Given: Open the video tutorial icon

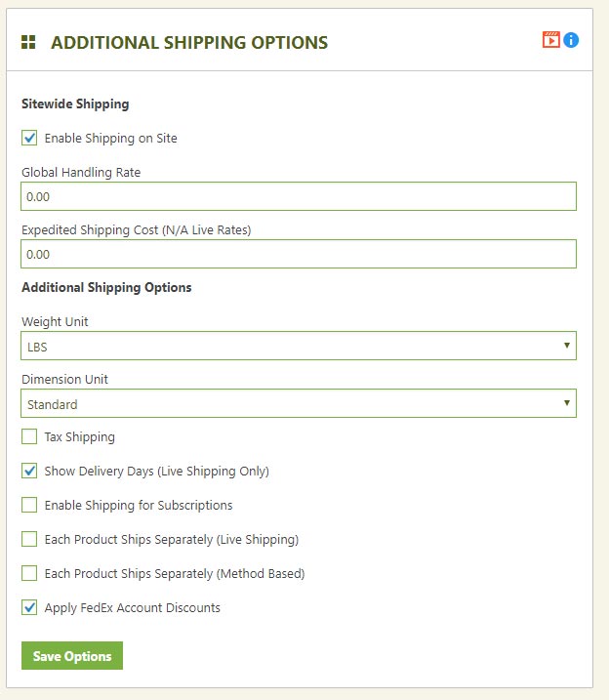Looking at the screenshot, I should tap(551, 40).
